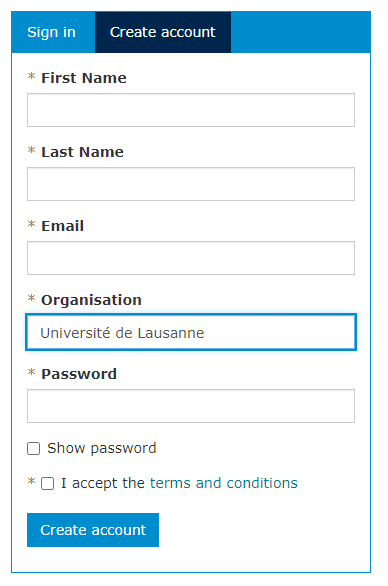
Task: Click the required asterisk beside First Name
Action: (31, 77)
